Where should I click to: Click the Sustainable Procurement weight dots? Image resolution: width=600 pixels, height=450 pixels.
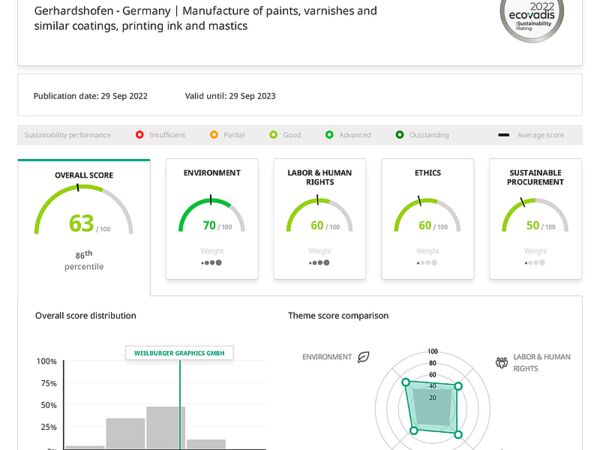535,262
